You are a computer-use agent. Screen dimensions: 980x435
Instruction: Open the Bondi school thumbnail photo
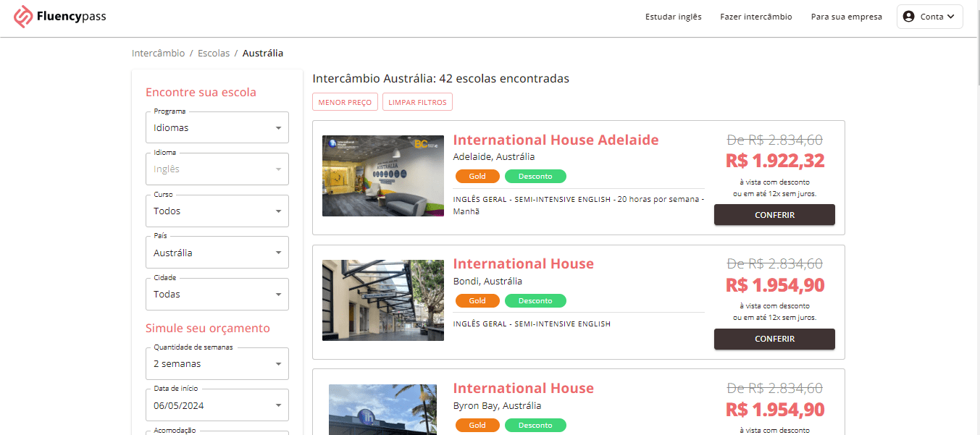382,300
